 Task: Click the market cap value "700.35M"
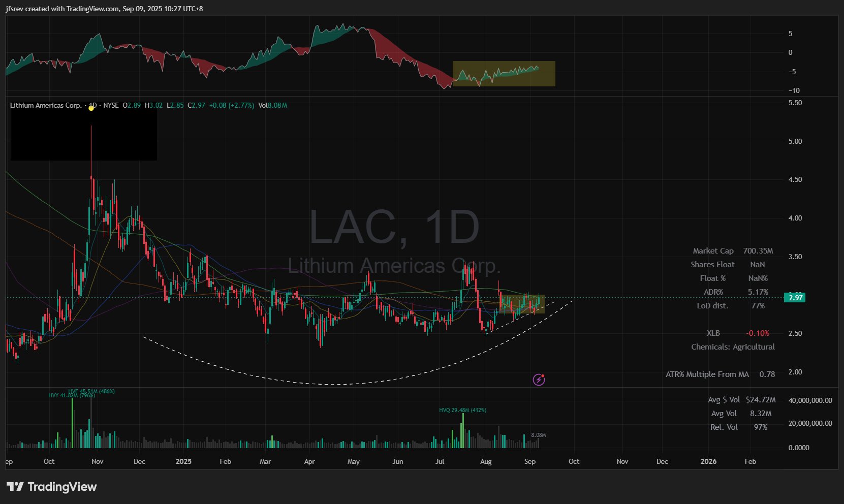[x=758, y=251]
